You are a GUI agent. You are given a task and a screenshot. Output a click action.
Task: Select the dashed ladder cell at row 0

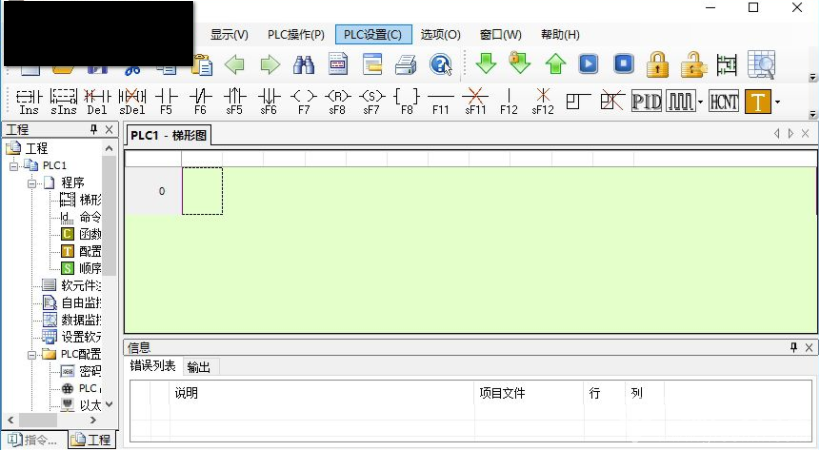[x=202, y=191]
